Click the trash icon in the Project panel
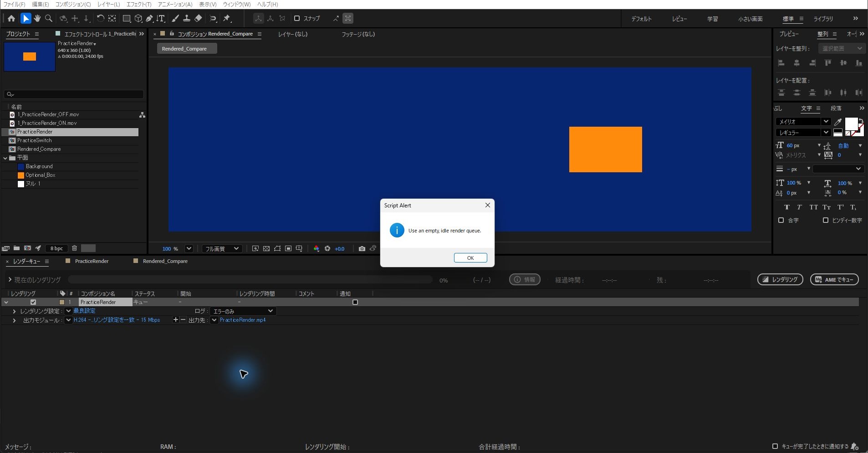This screenshot has width=868, height=453. tap(74, 248)
